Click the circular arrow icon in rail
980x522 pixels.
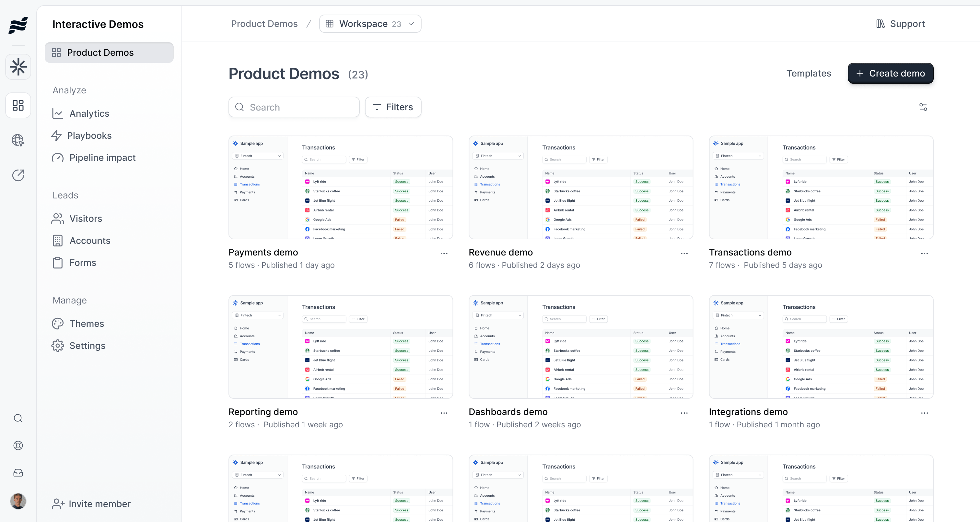pos(18,175)
